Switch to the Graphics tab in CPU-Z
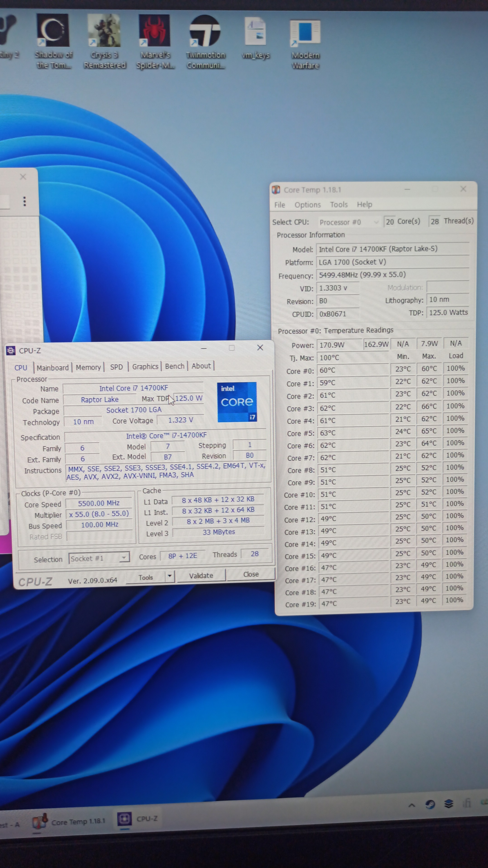This screenshot has height=868, width=488. coord(145,366)
